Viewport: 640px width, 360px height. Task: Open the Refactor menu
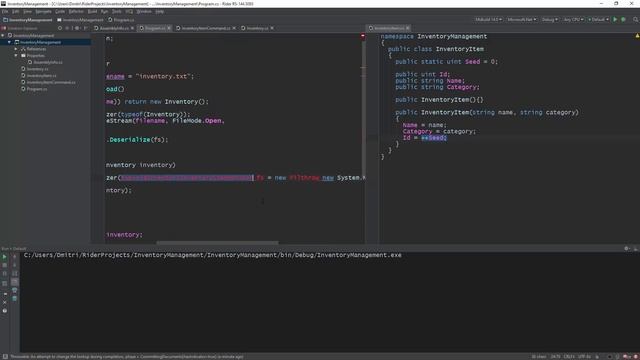(x=76, y=11)
